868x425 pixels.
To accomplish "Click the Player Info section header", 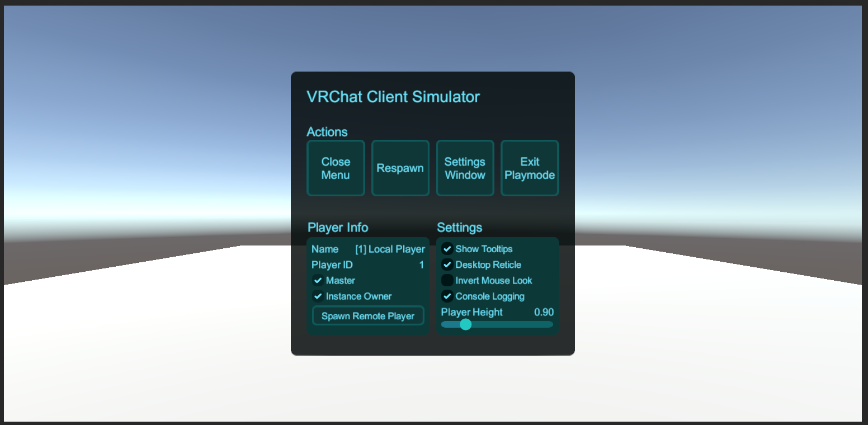I will point(338,228).
